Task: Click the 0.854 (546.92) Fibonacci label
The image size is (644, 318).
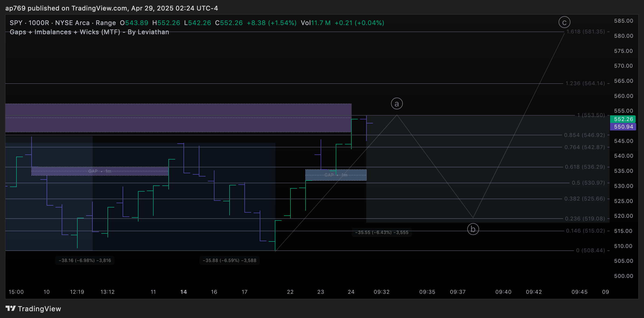Action: coord(584,135)
